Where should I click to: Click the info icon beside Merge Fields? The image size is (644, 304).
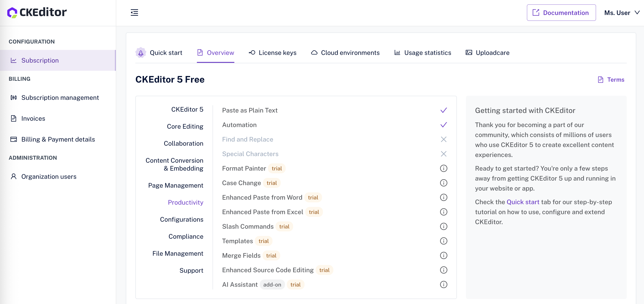coord(443,255)
